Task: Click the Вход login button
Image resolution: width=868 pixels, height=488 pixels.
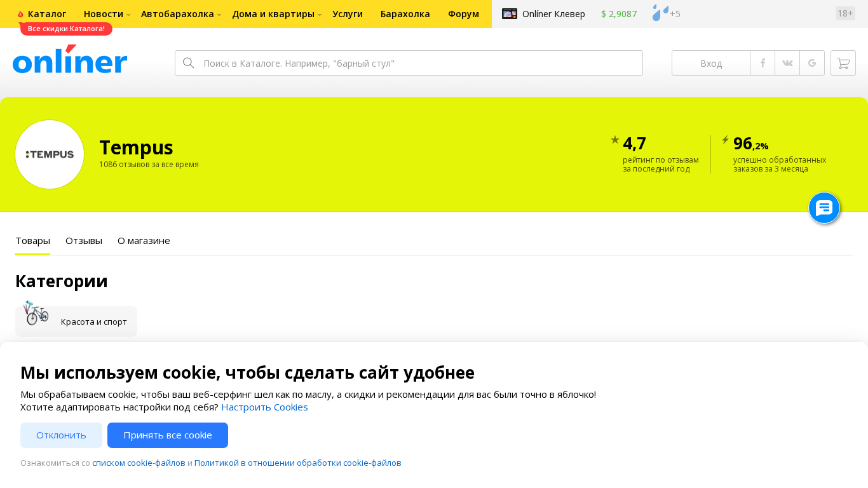Action: (711, 63)
